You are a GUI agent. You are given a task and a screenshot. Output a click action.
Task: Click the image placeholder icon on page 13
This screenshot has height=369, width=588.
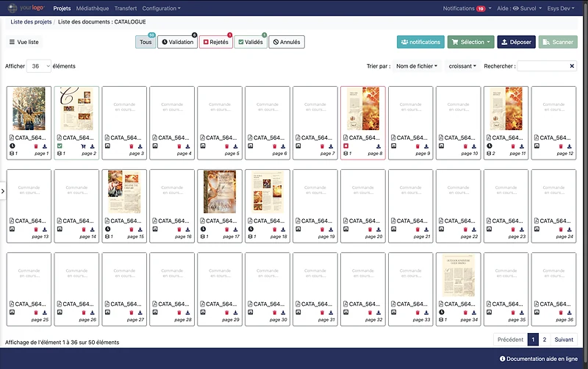point(12,229)
